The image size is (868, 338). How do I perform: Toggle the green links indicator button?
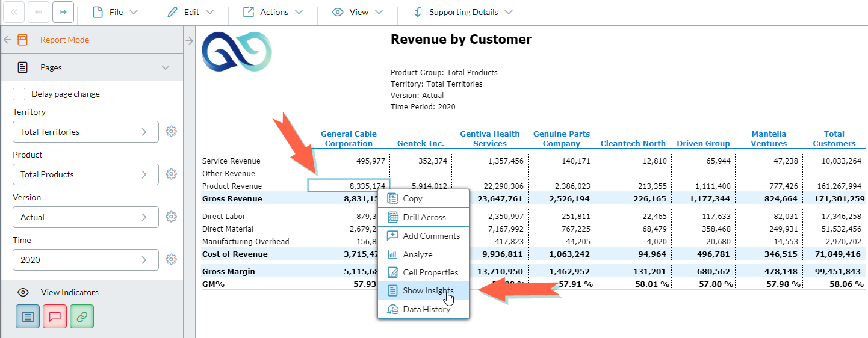pyautogui.click(x=82, y=316)
